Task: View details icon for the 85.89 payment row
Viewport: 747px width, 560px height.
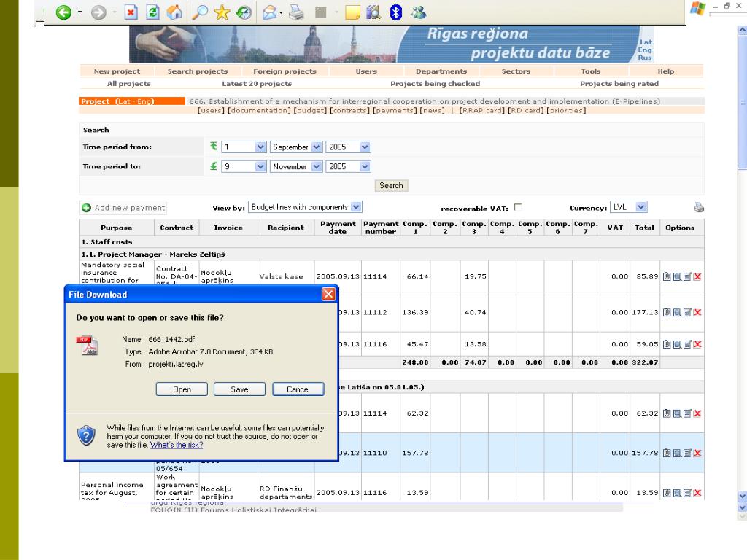Action: click(677, 276)
